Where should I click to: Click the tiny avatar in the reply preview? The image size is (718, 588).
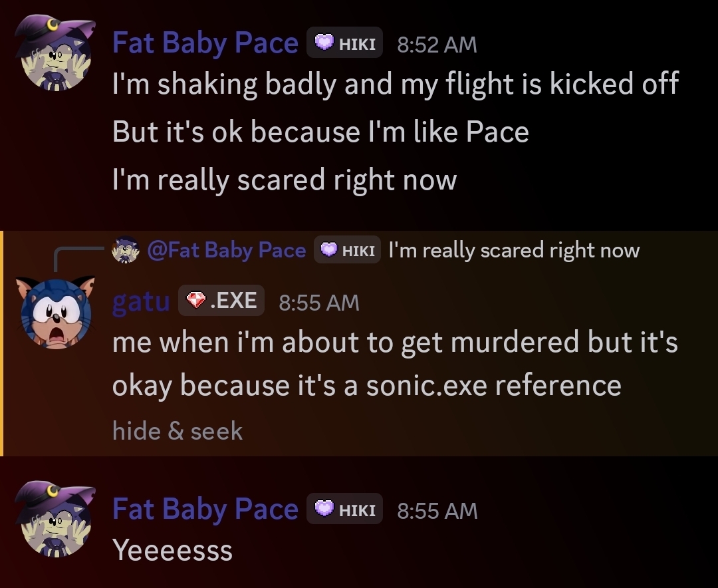click(125, 250)
